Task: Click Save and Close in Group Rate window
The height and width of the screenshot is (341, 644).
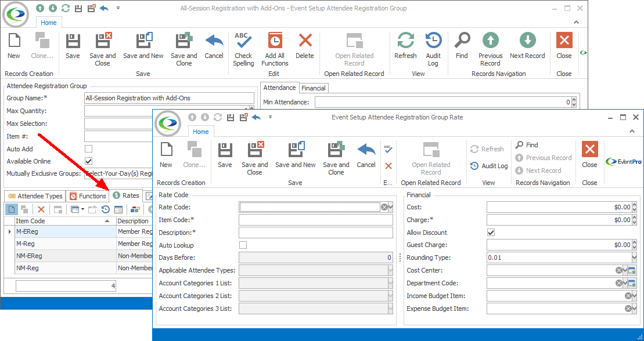Action: (x=255, y=159)
